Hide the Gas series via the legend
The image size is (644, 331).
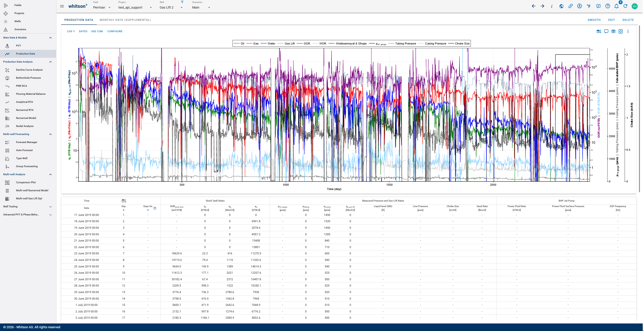[255, 43]
